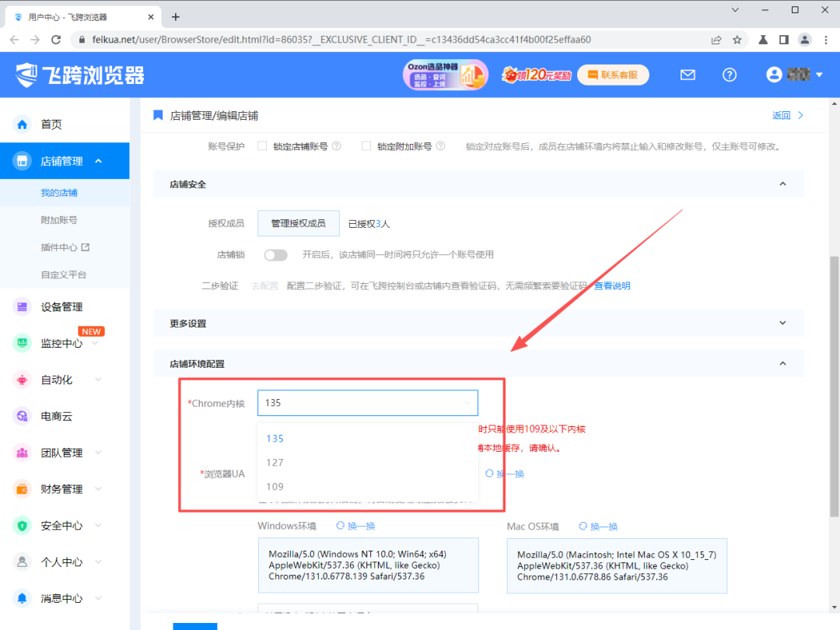Open the 首页 home icon in sidebar
The width and height of the screenshot is (840, 630).
[22, 124]
